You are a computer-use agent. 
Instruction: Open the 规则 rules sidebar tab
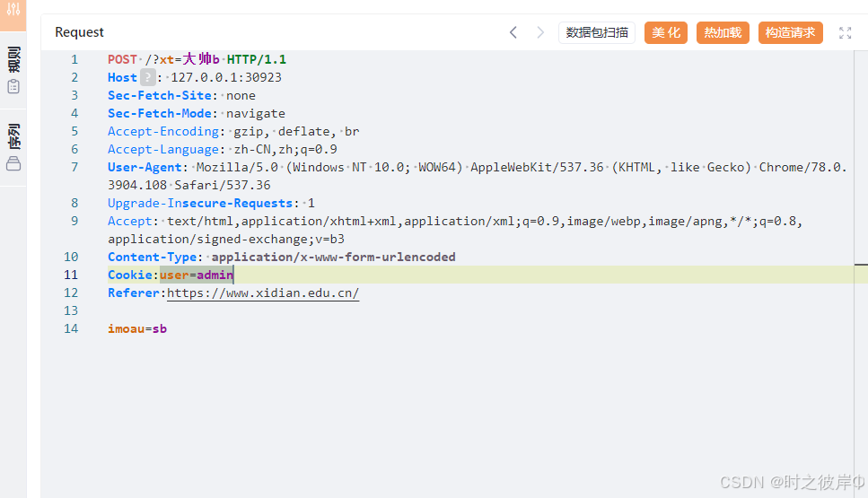pyautogui.click(x=13, y=59)
